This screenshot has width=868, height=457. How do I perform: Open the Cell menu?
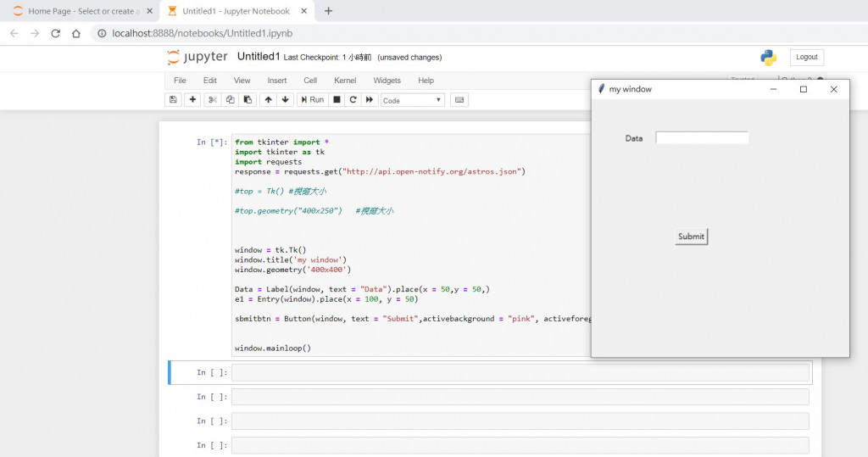310,81
